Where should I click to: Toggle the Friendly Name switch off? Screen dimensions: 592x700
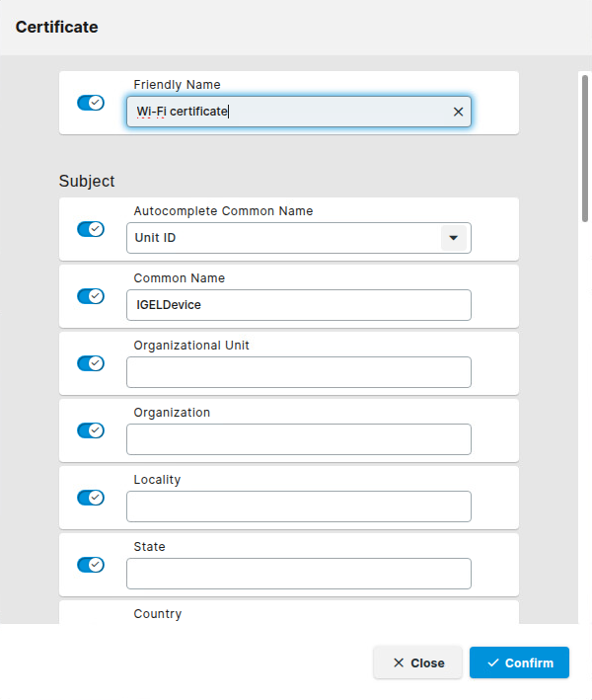[91, 103]
